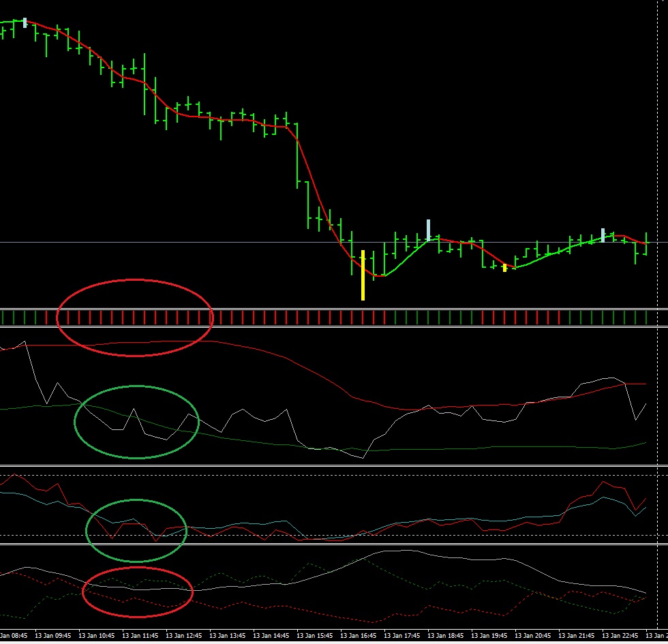This screenshot has height=644, width=668.
Task: Click the '13 Jan 09:45' time axis label
Action: [x=53, y=635]
